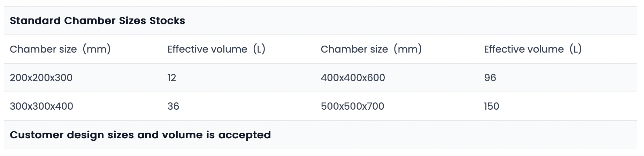Viewport: 644px width, 156px height.
Task: Click the (L) unit in last header
Action: click(576, 49)
